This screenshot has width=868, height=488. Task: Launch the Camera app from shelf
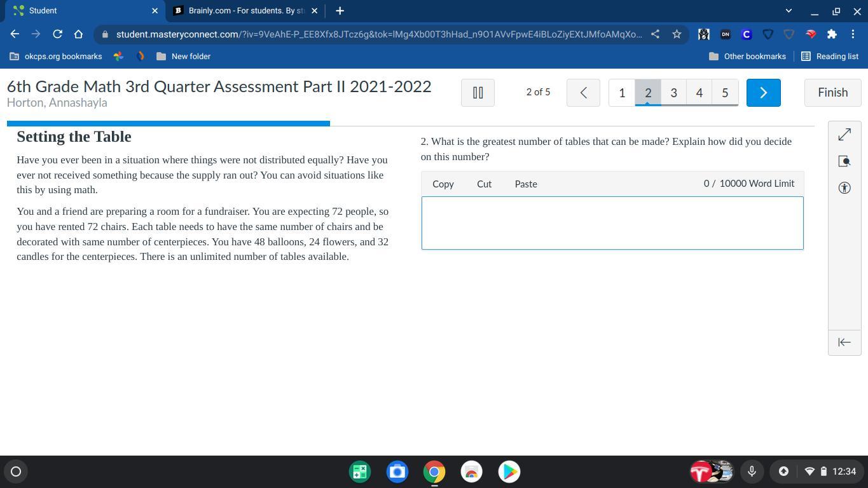pyautogui.click(x=397, y=471)
